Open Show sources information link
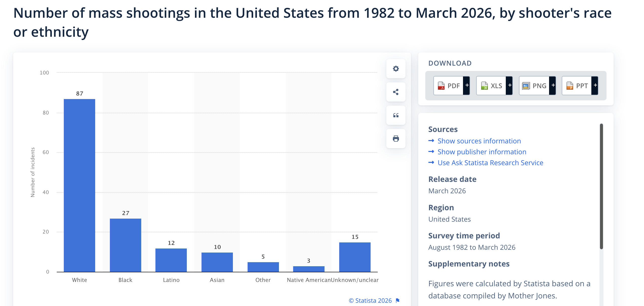Screen dimensions: 644x306 click(479, 141)
